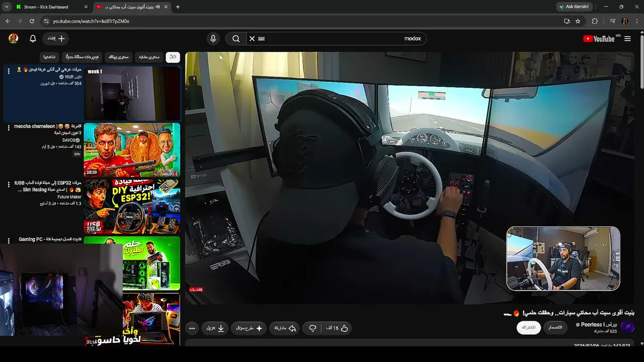644x362 pixels.
Task: Open more options for Gaming PC video
Action: click(9, 241)
